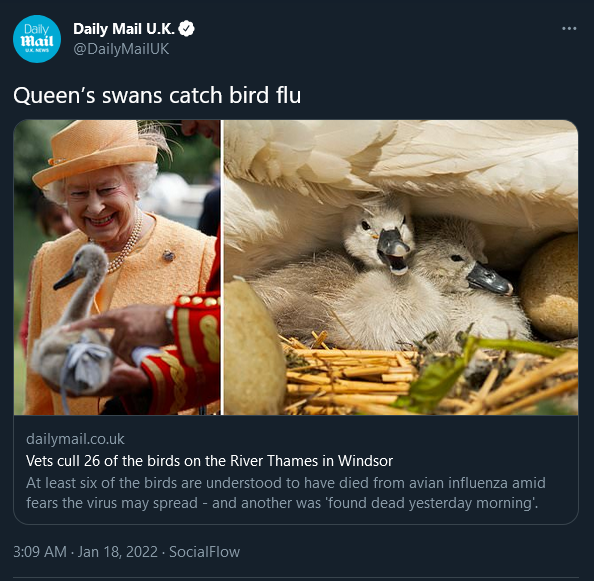Open the SocialFlow source link
Screen dimensions: 594x581
204,552
